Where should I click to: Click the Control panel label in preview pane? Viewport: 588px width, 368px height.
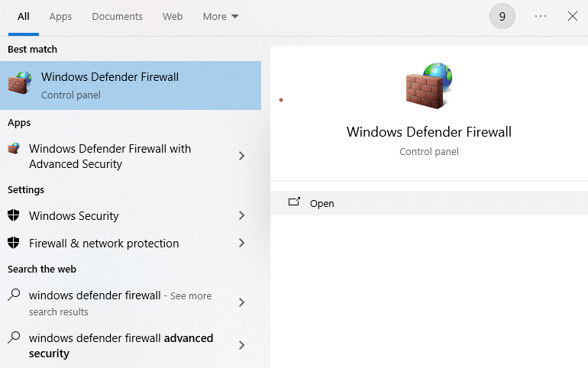pyautogui.click(x=429, y=152)
